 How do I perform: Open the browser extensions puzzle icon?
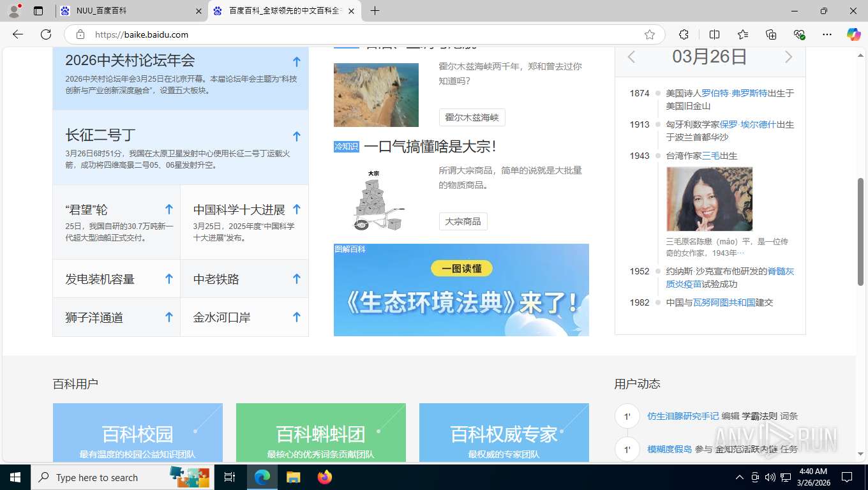point(684,34)
